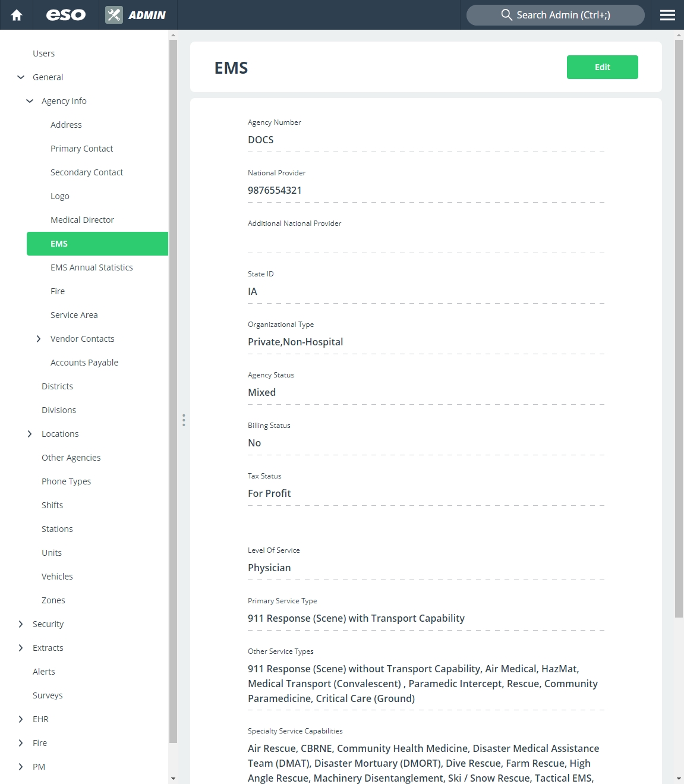Expand the Locations section
This screenshot has width=684, height=784.
click(x=30, y=434)
